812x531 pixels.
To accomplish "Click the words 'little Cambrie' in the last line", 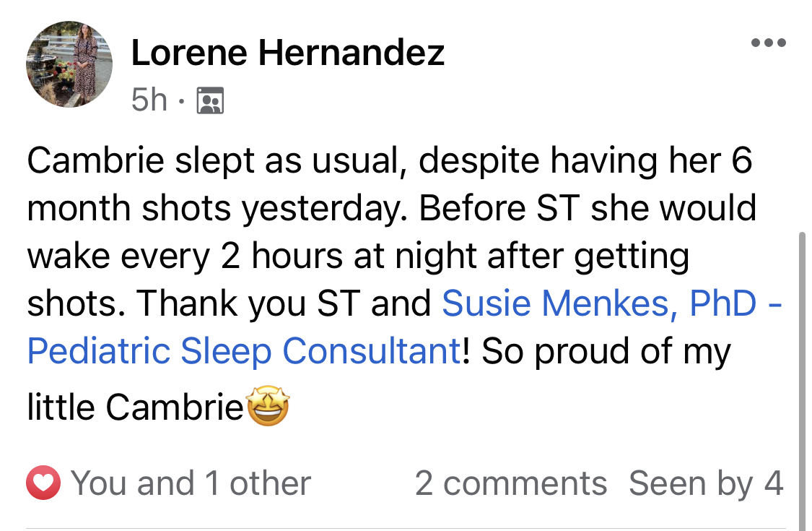I will point(135,408).
